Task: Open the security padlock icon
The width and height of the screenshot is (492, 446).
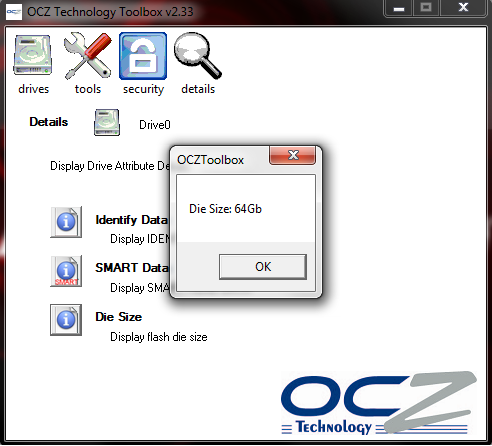Action: (x=143, y=56)
